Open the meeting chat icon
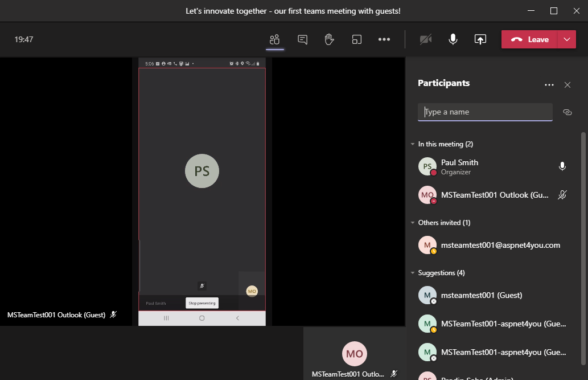This screenshot has width=588, height=380. [x=302, y=39]
